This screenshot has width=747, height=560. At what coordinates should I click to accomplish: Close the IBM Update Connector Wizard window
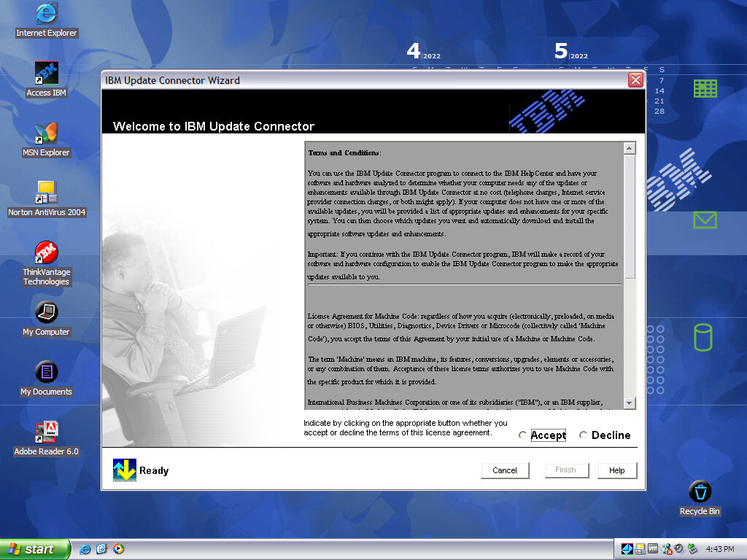(x=635, y=80)
